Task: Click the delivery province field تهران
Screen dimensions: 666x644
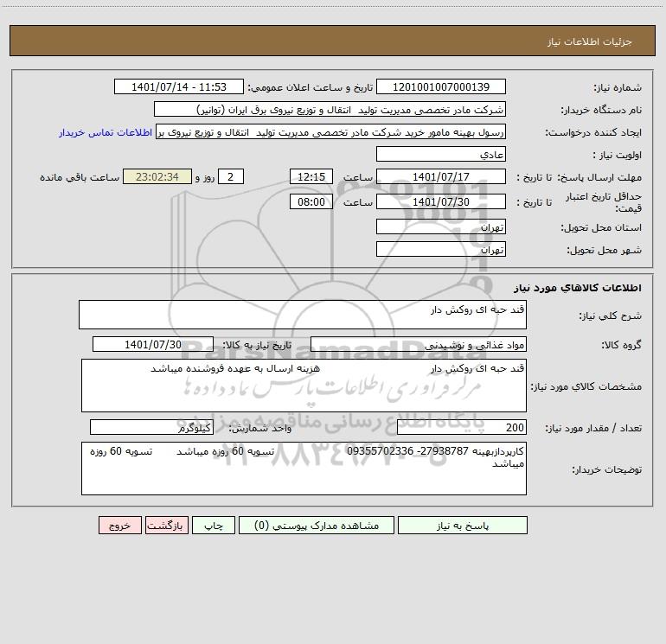Action: click(x=441, y=226)
